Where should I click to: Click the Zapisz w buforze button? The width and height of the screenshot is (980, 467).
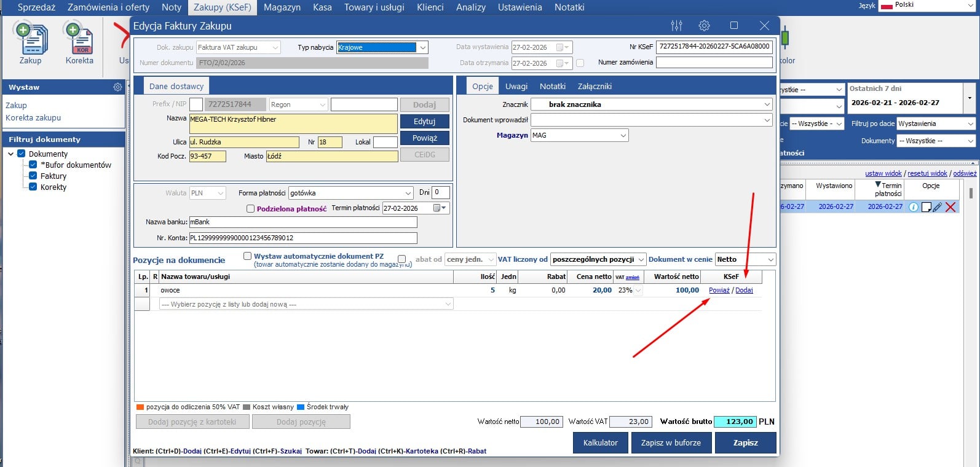click(x=670, y=442)
